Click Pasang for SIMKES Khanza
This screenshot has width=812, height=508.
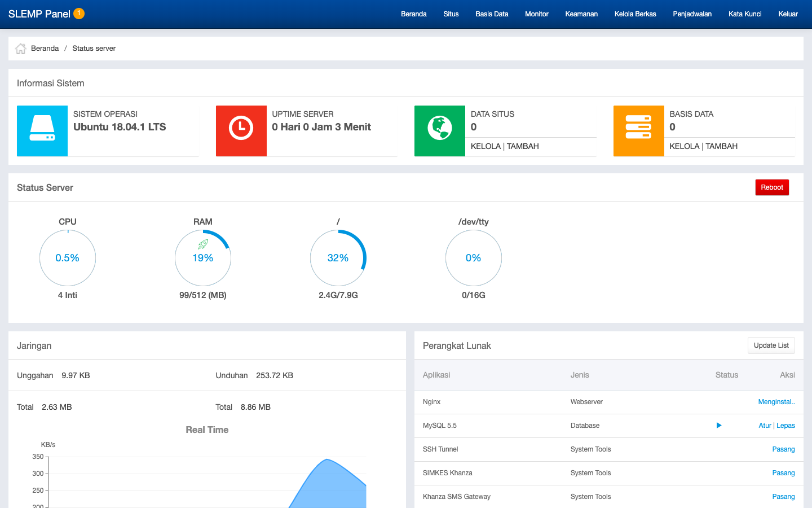784,473
